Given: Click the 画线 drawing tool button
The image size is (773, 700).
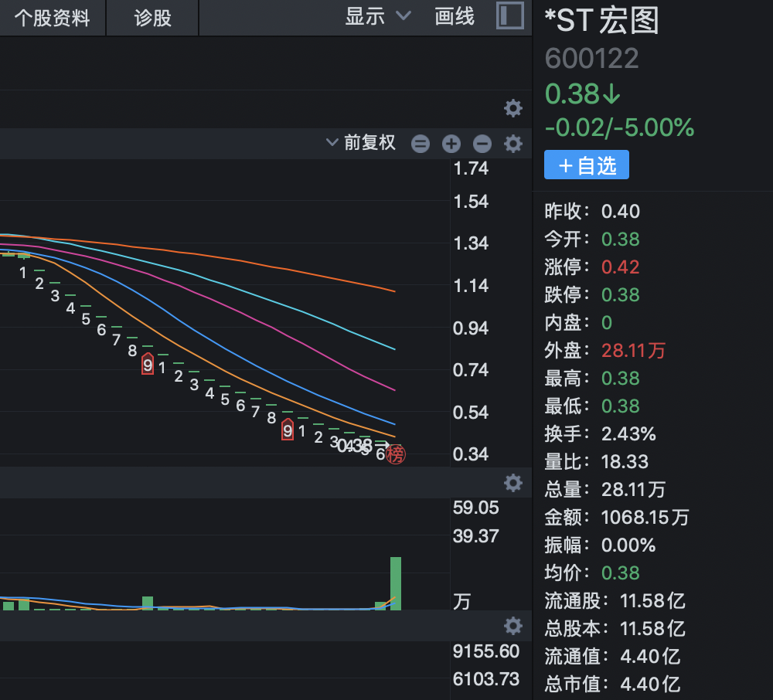Looking at the screenshot, I should [455, 16].
